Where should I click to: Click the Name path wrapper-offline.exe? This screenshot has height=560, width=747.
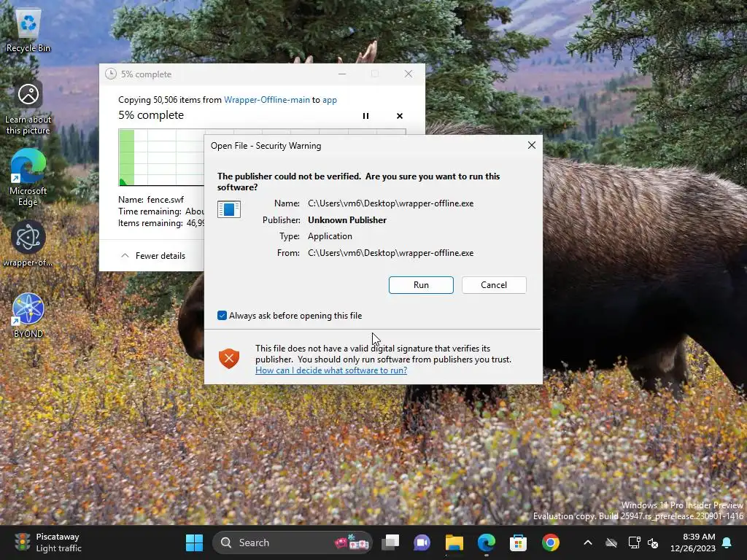coord(391,203)
